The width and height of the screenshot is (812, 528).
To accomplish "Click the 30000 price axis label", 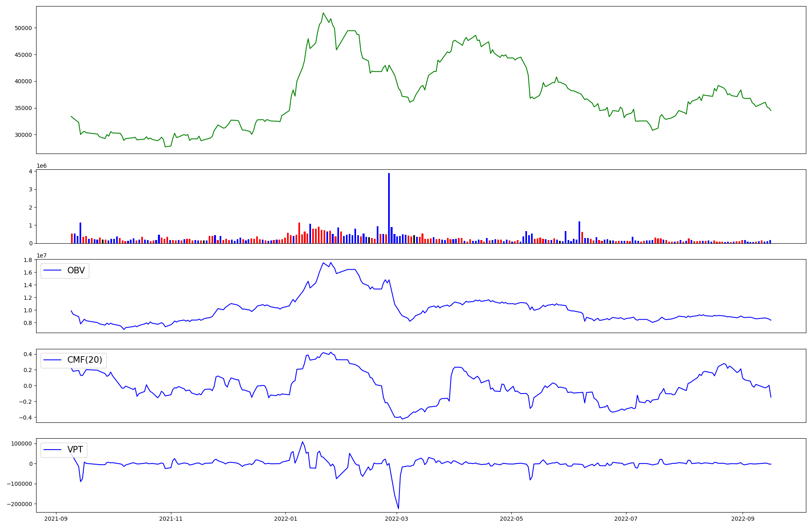I will 23,135.
